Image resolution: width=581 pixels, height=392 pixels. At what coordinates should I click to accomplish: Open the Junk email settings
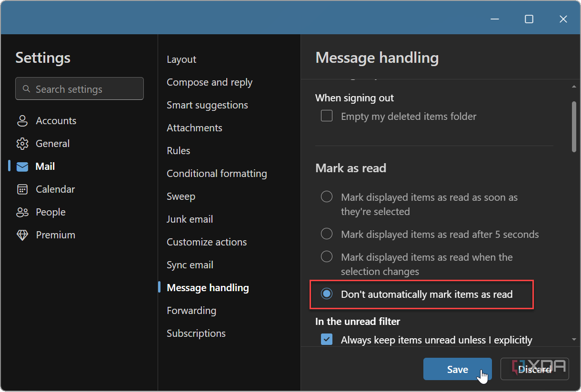[x=190, y=219]
